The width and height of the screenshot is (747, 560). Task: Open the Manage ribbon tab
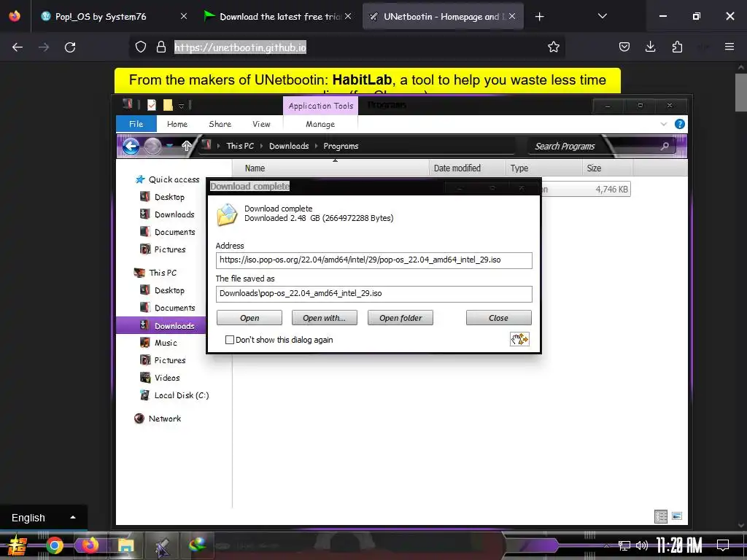click(x=320, y=124)
